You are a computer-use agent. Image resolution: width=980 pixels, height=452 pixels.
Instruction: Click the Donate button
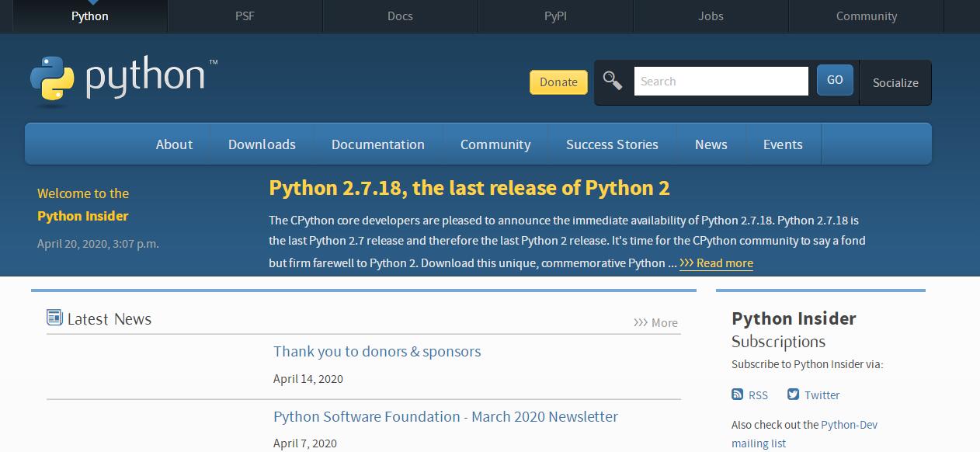(558, 82)
